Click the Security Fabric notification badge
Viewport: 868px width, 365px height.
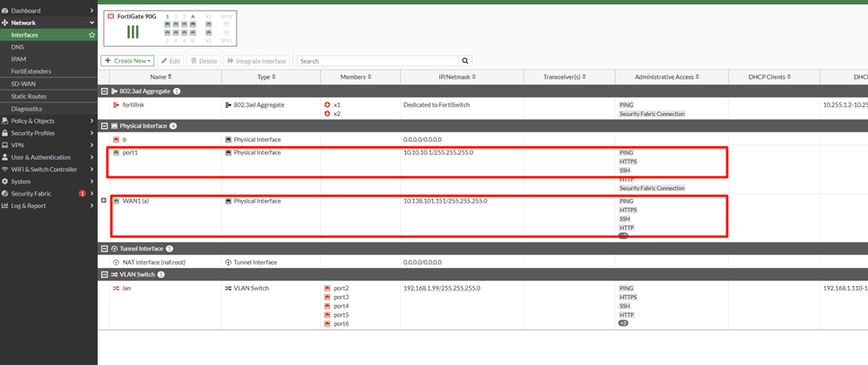pyautogui.click(x=82, y=194)
